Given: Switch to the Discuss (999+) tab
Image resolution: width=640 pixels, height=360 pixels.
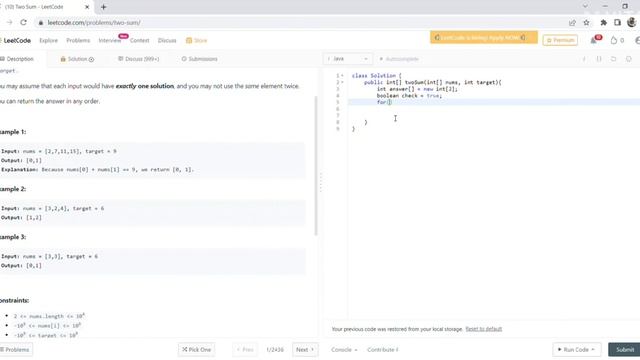Looking at the screenshot, I should [x=138, y=59].
